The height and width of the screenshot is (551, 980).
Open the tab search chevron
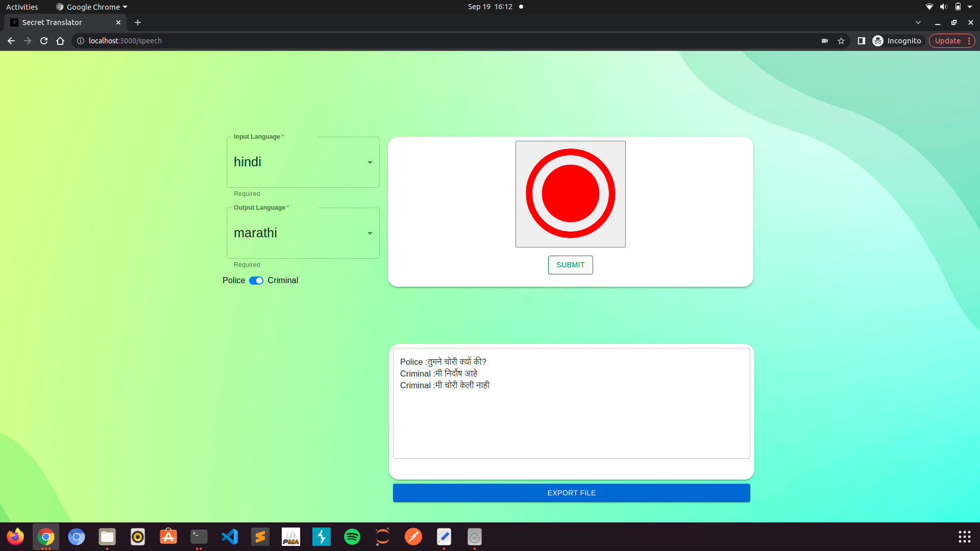pyautogui.click(x=918, y=22)
